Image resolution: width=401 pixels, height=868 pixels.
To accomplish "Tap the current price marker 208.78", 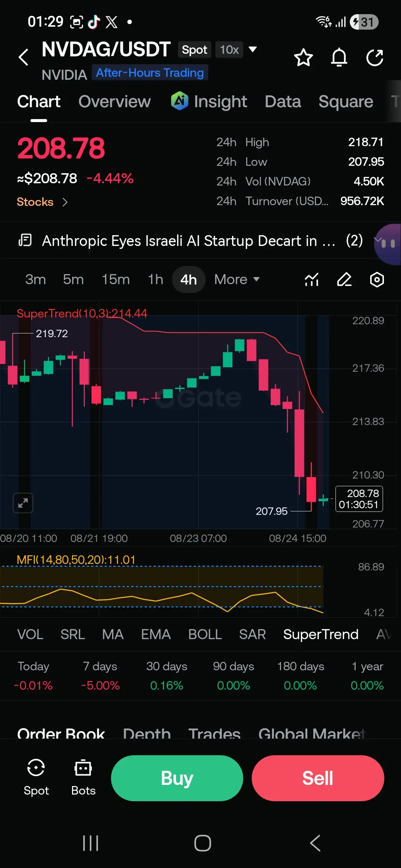I will pos(359,499).
